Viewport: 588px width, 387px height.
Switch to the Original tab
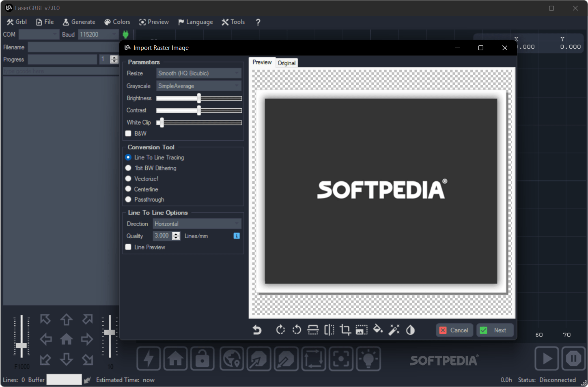pyautogui.click(x=286, y=63)
